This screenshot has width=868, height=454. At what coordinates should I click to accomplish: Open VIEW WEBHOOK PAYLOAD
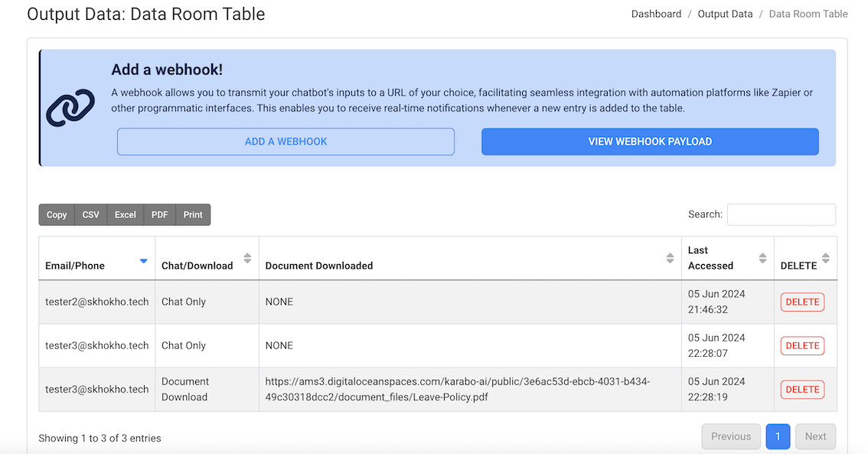[x=650, y=142]
